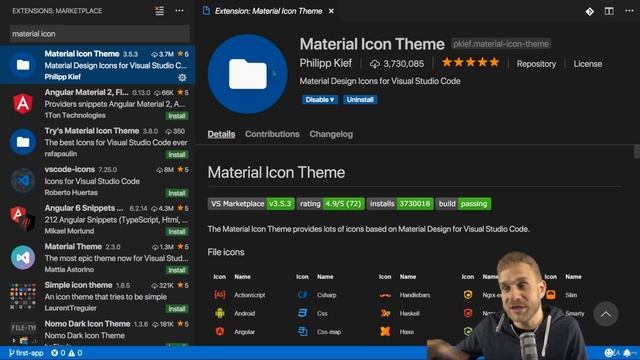Split the editor with the layout icon
The height and width of the screenshot is (360, 640).
609,11
